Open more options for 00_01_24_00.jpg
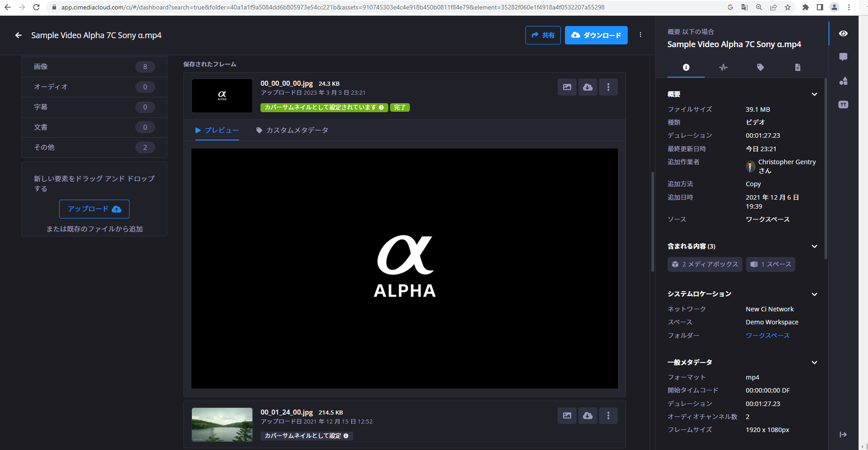The width and height of the screenshot is (868, 450). click(608, 415)
